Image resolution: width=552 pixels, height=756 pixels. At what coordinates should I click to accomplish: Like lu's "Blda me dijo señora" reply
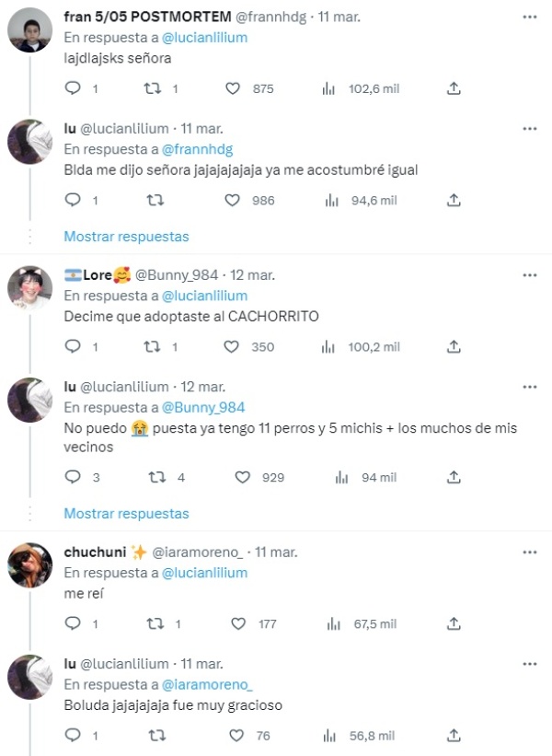coord(233,200)
